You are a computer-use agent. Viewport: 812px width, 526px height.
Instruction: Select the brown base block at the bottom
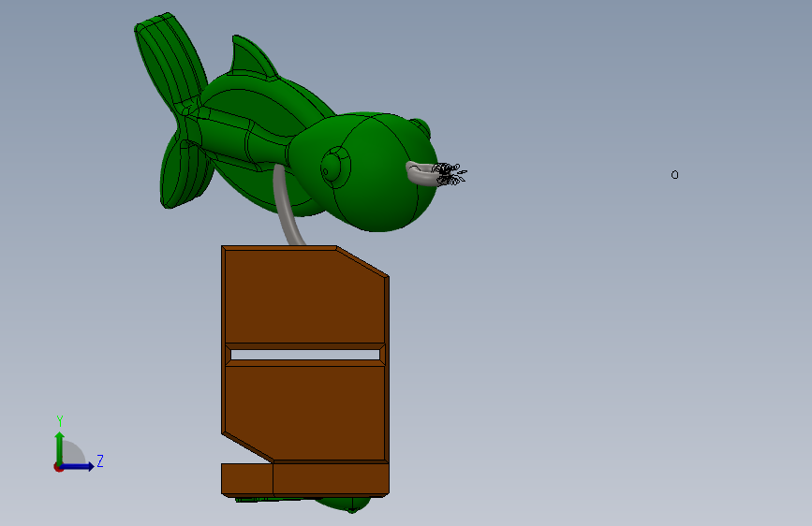pos(305,479)
